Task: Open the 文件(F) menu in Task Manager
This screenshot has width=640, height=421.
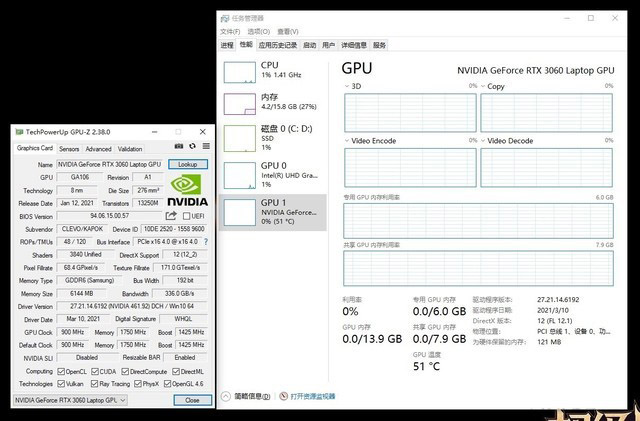Action: [x=230, y=31]
